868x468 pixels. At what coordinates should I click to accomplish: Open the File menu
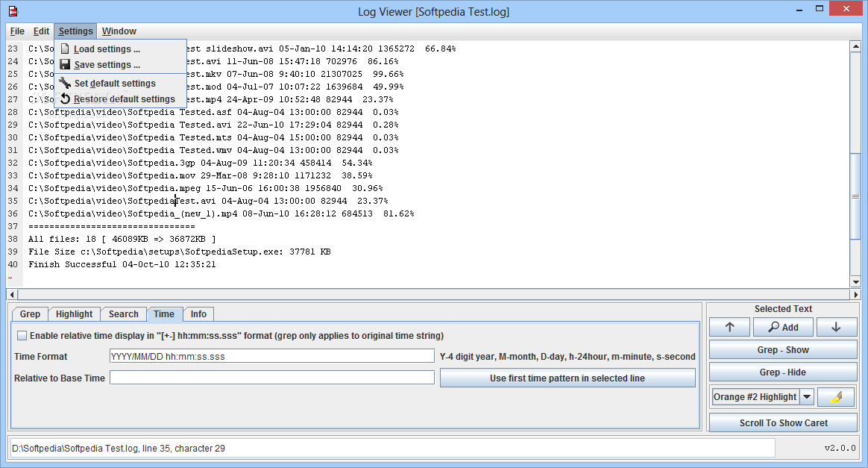pos(17,31)
